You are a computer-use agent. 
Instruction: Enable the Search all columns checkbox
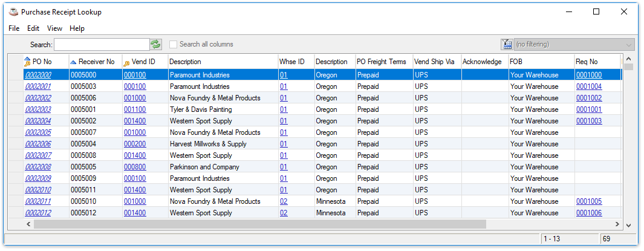174,44
